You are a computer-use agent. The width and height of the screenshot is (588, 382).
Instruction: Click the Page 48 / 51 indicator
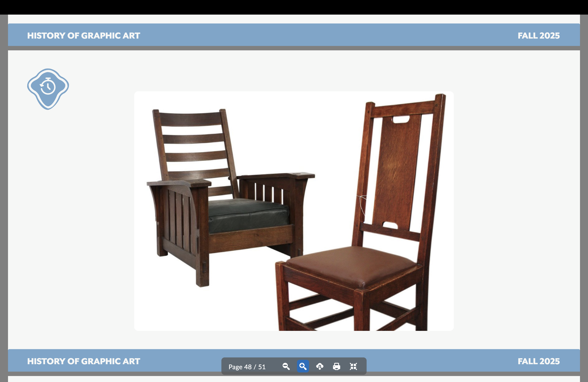(247, 367)
